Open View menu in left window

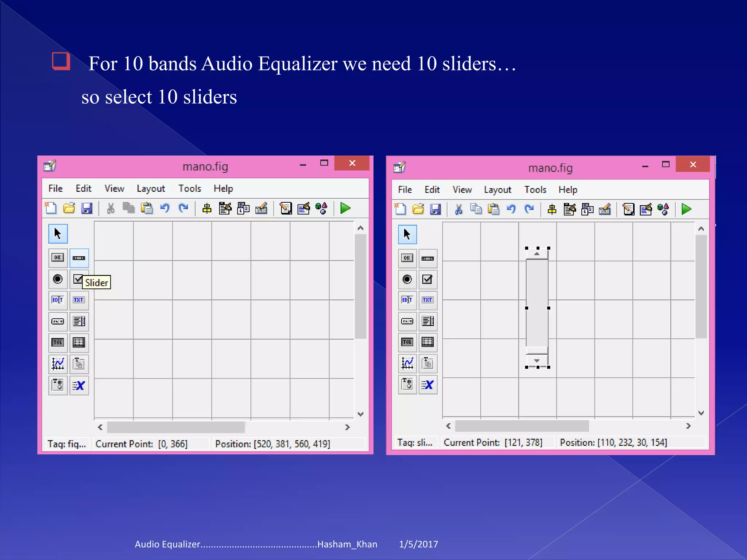[x=114, y=188]
